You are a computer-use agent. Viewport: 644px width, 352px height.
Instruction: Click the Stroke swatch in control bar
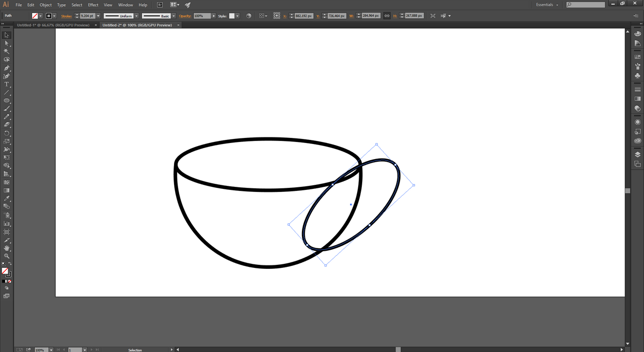49,16
